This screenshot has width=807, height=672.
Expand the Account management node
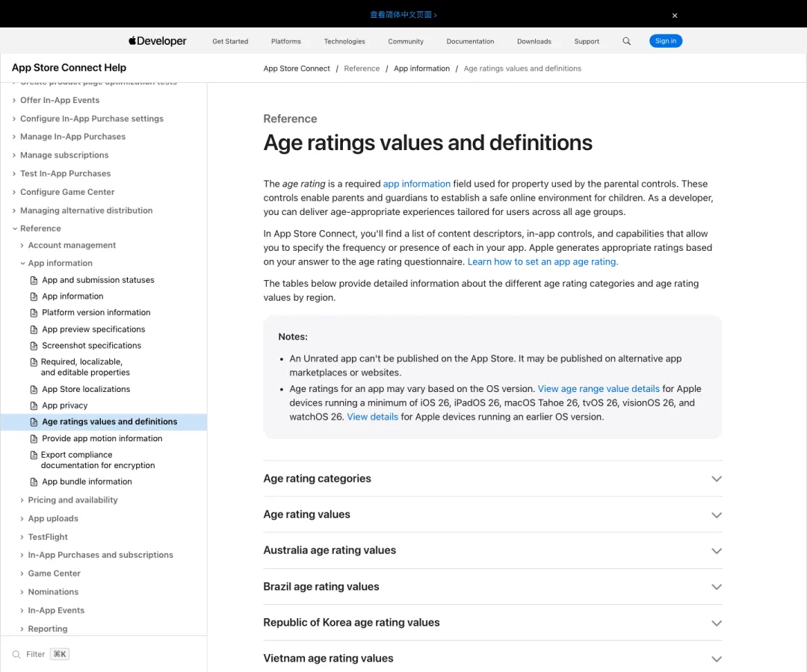coord(22,246)
